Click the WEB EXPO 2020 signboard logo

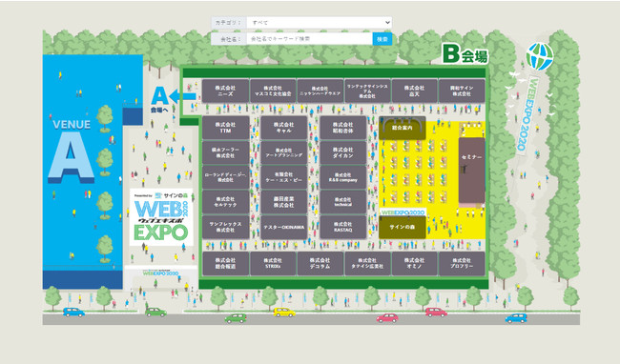coord(161,217)
